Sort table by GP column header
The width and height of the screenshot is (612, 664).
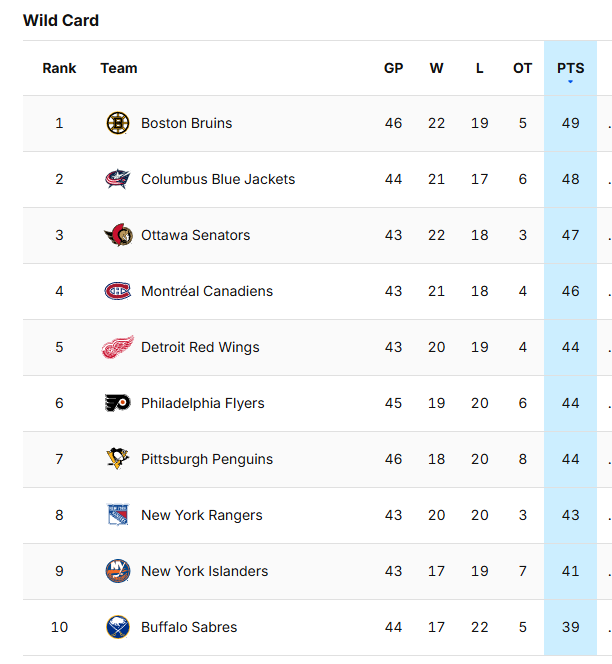click(393, 68)
